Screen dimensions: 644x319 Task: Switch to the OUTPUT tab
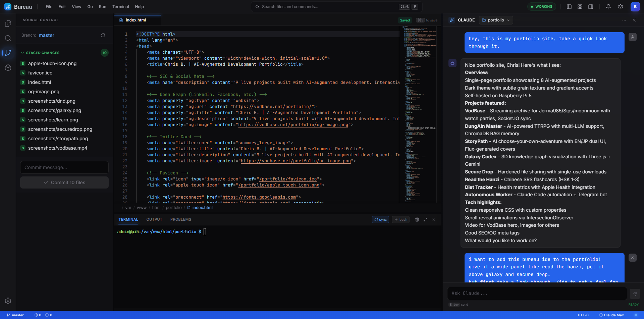click(154, 219)
